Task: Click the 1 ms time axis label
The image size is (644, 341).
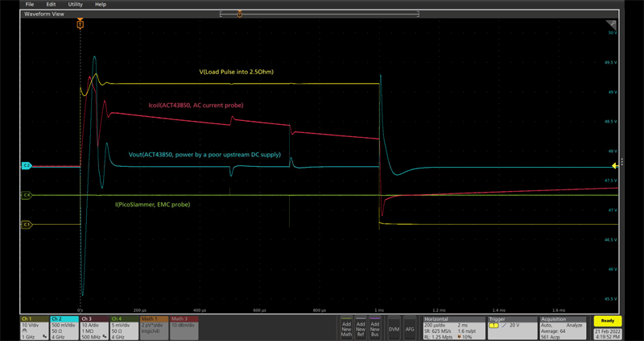Action: 379,310
